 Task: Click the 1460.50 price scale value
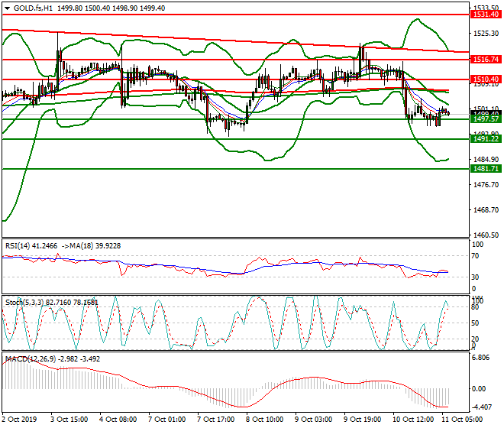[486, 235]
